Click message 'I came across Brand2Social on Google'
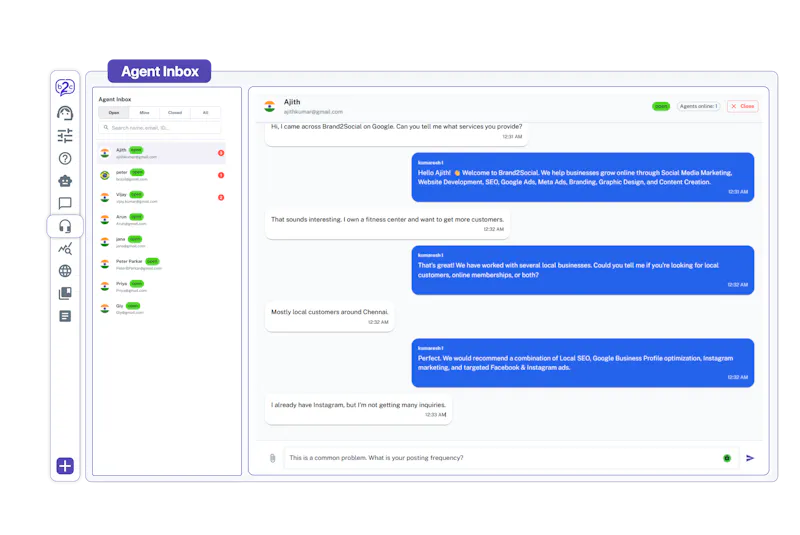Screen dimensions: 800x535 396,134
